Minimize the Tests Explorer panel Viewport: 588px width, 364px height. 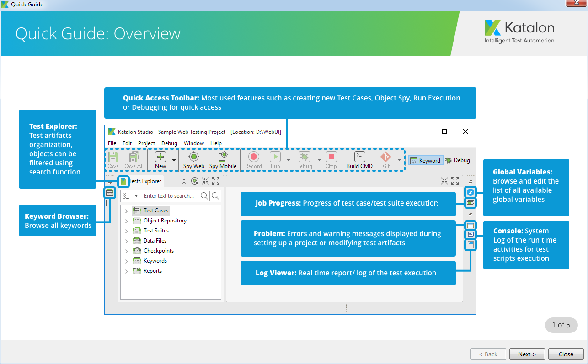pyautogui.click(x=205, y=181)
